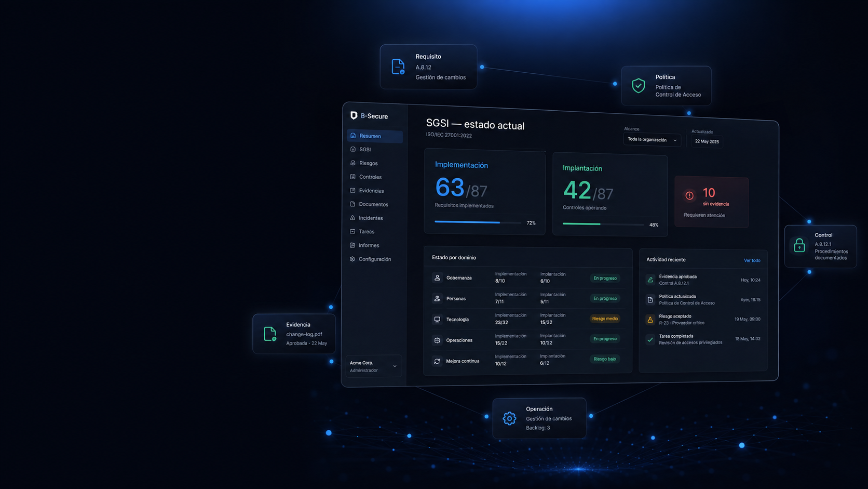Click the Incidentes bell icon
This screenshot has height=489, width=868.
(x=352, y=218)
